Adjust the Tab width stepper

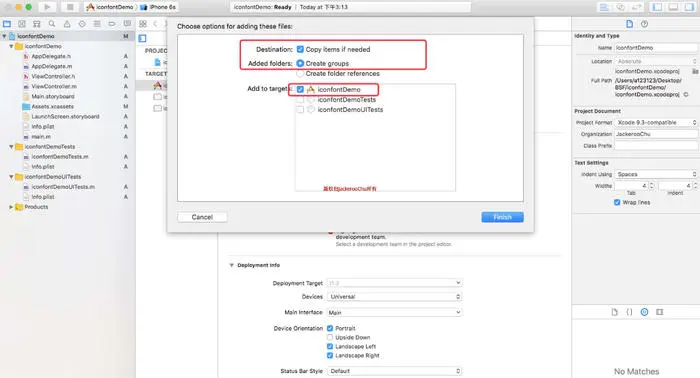tap(652, 186)
